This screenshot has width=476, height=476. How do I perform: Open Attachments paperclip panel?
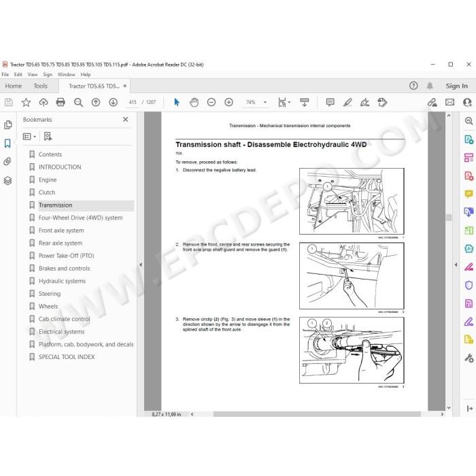coord(7,162)
